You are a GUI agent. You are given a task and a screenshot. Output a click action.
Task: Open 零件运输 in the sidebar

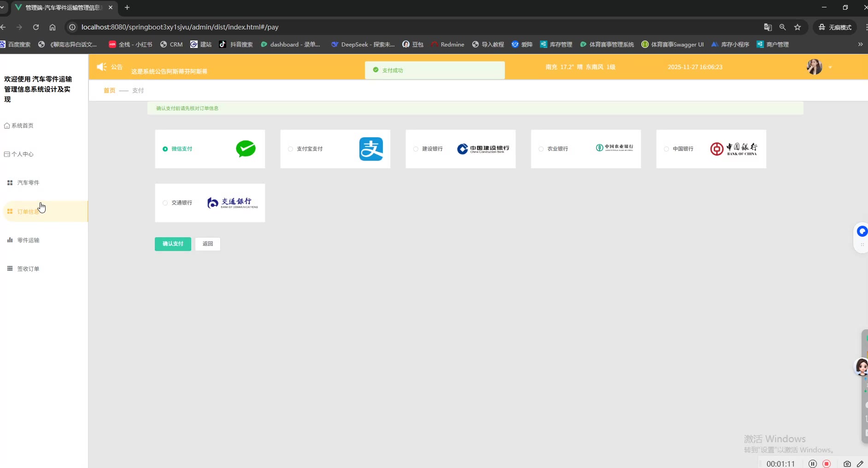pos(23,240)
